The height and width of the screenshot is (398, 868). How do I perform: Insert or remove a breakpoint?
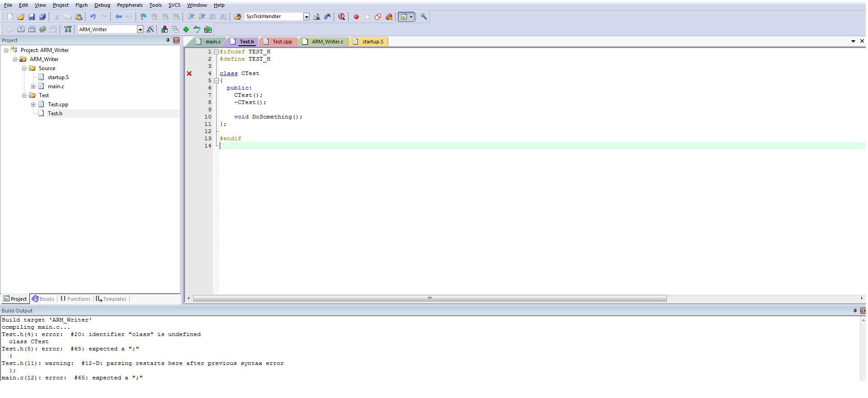pos(356,17)
